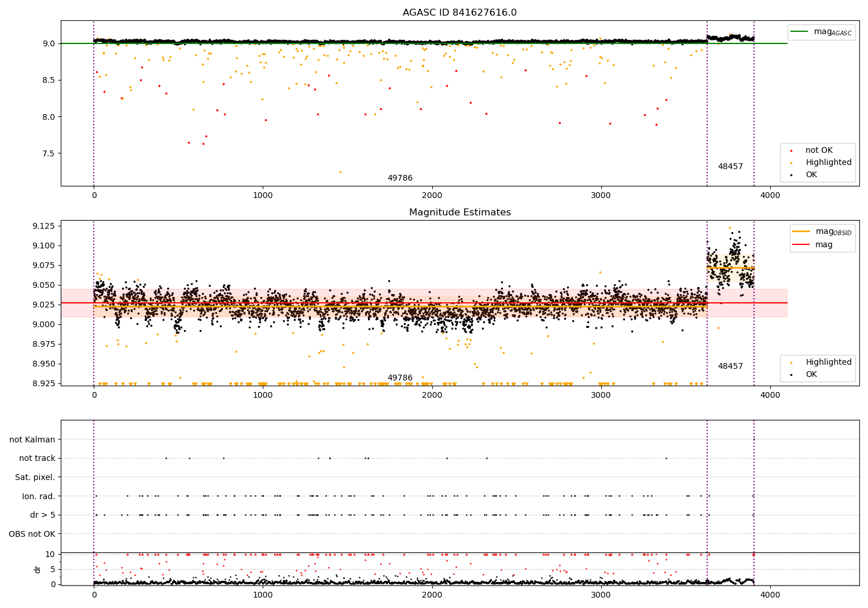The image size is (868, 608).
Task: Click the '3000' x tick of the top plot
Action: [601, 195]
